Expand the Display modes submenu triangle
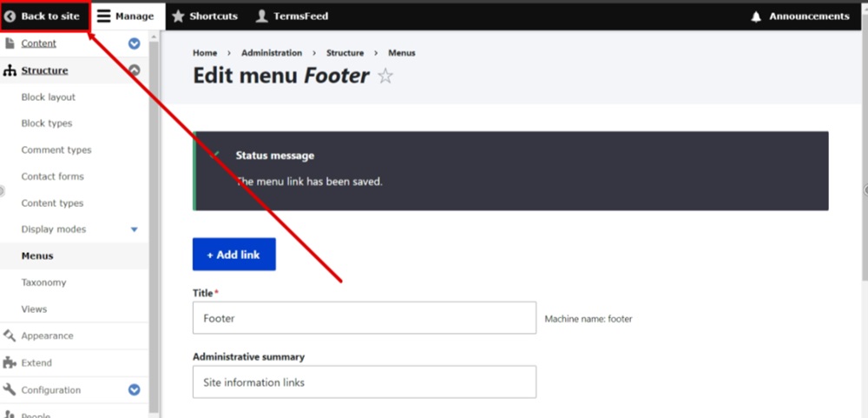This screenshot has width=868, height=418. (x=134, y=229)
